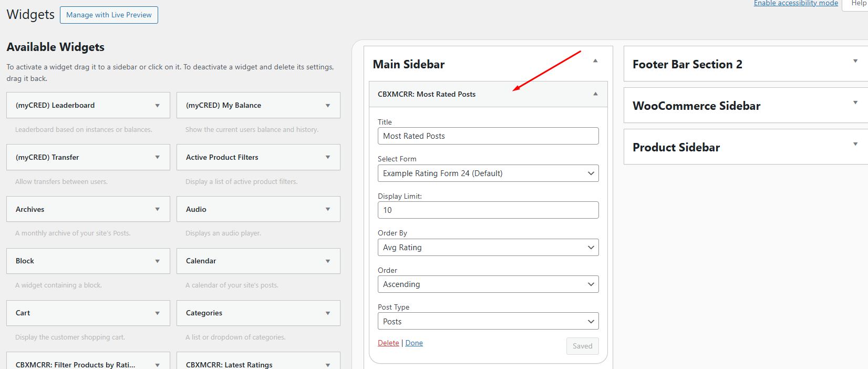868x369 pixels.
Task: Collapse the Main Sidebar panel
Action: point(595,61)
